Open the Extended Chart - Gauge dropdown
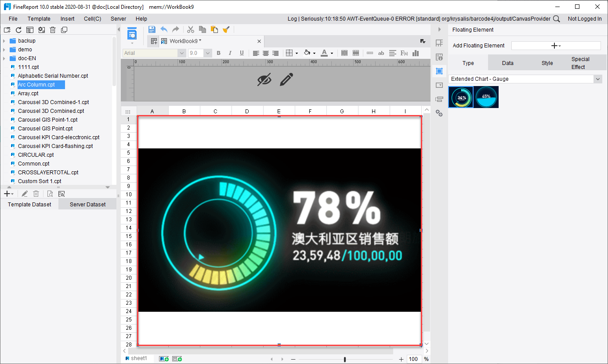Viewport: 608px width, 364px height. click(597, 79)
